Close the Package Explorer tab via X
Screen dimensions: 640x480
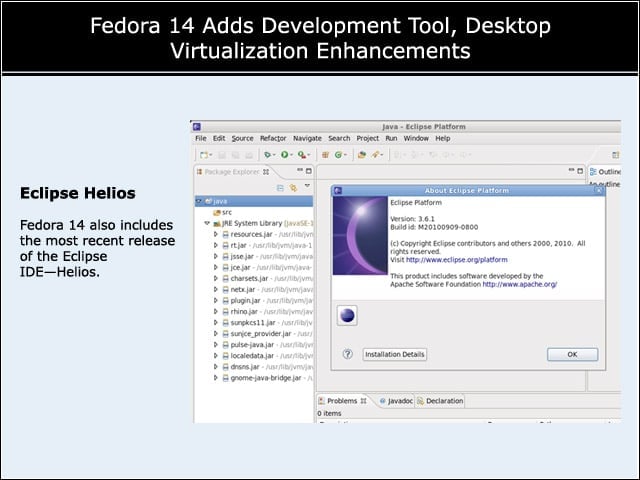click(x=266, y=172)
